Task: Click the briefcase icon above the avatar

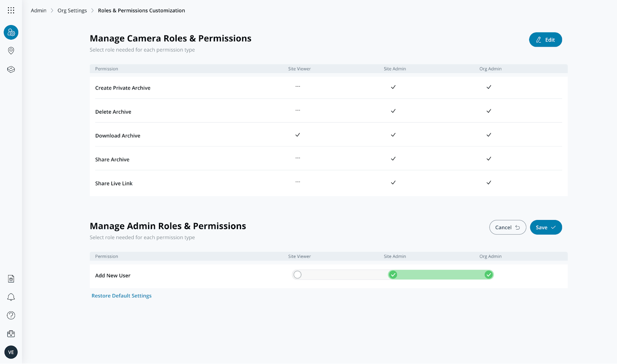Action: point(11,334)
